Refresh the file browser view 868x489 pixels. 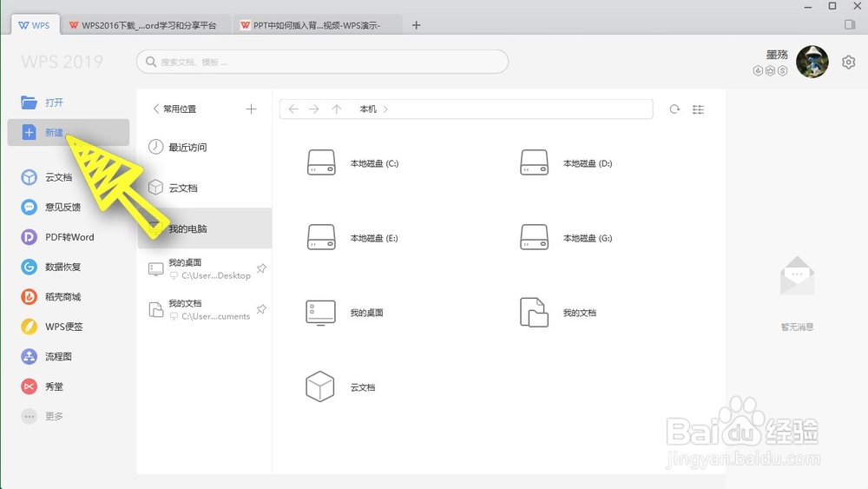click(674, 109)
